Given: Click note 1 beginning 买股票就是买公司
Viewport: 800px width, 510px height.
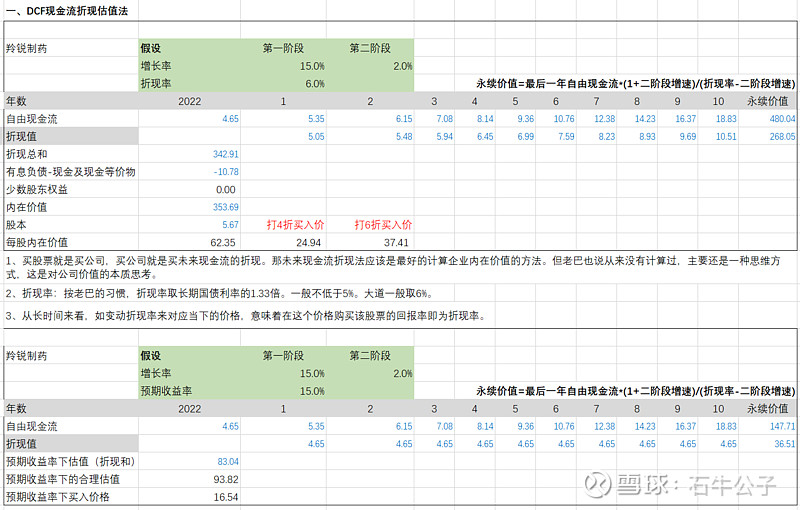Looking at the screenshot, I should [x=393, y=268].
